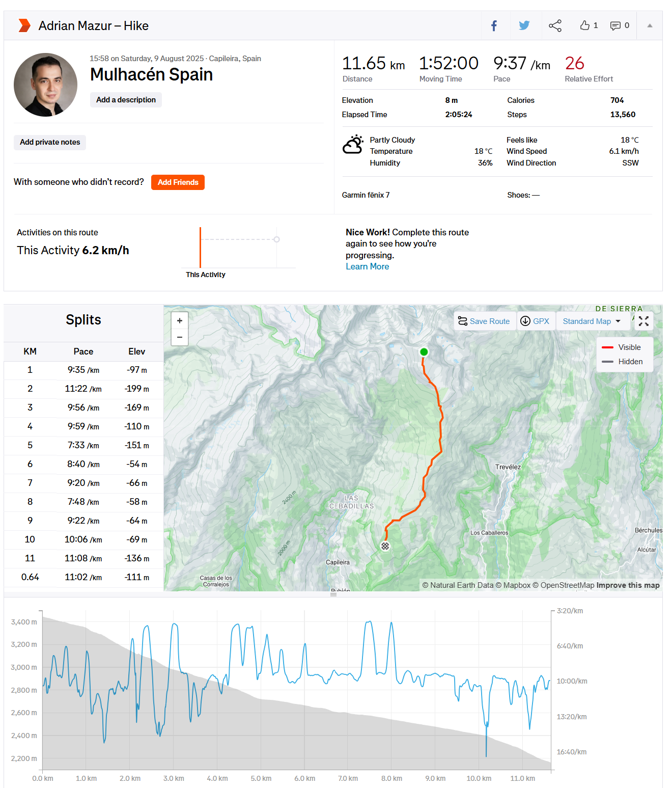Click the Add Friends button
The image size is (672, 788).
point(178,182)
